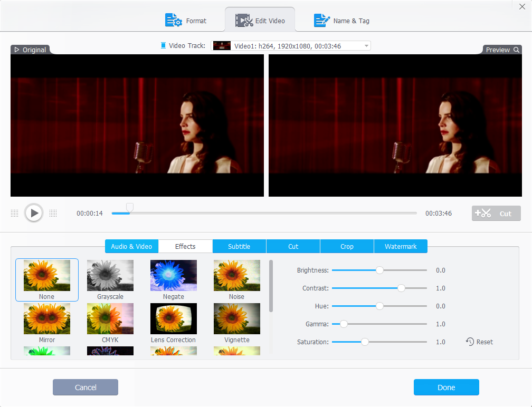Image resolution: width=532 pixels, height=407 pixels.
Task: Switch to the Name & Tag tab
Action: [341, 21]
